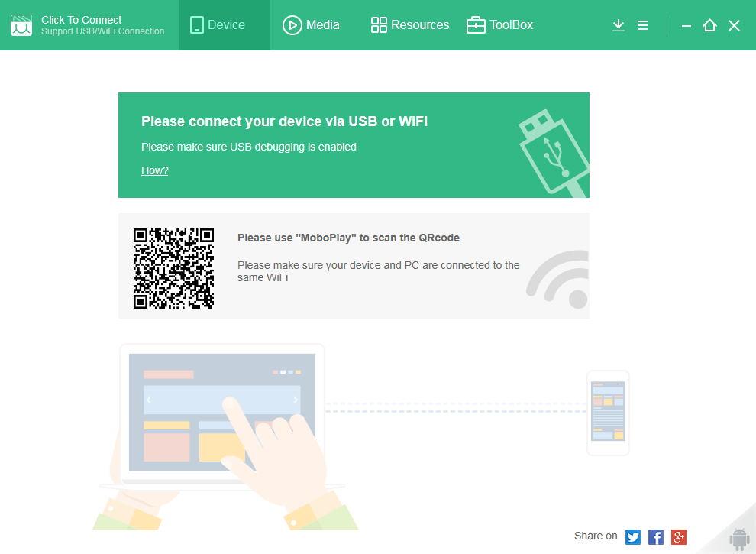Screen dimensions: 756x554
Task: Click 'Please make sure USB debugging is enabled'
Action: (249, 147)
